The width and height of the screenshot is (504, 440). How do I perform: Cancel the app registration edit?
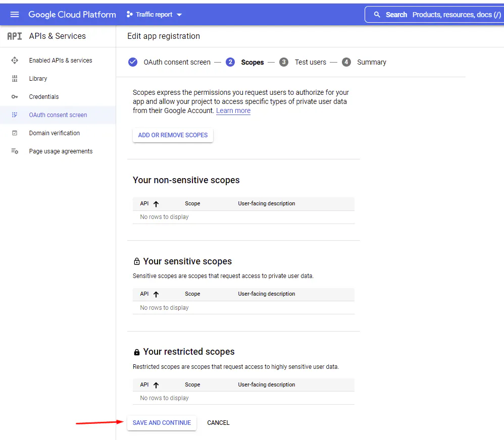[x=218, y=423]
